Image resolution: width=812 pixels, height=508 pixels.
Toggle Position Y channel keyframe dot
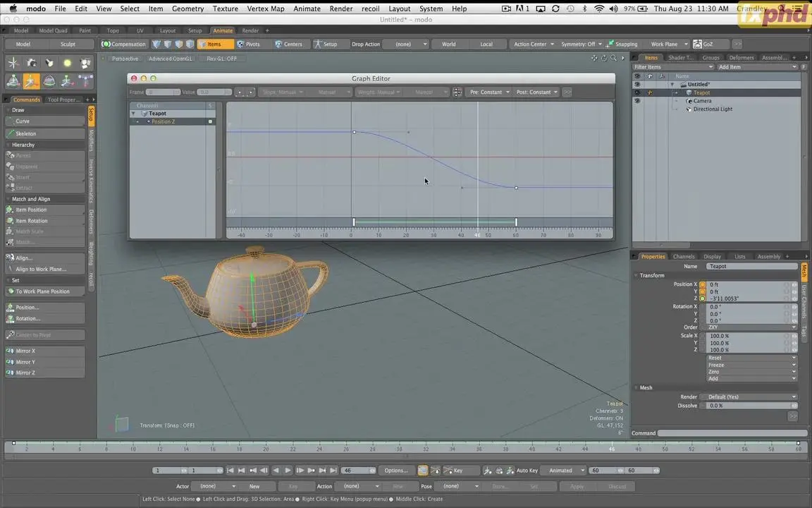tap(703, 292)
